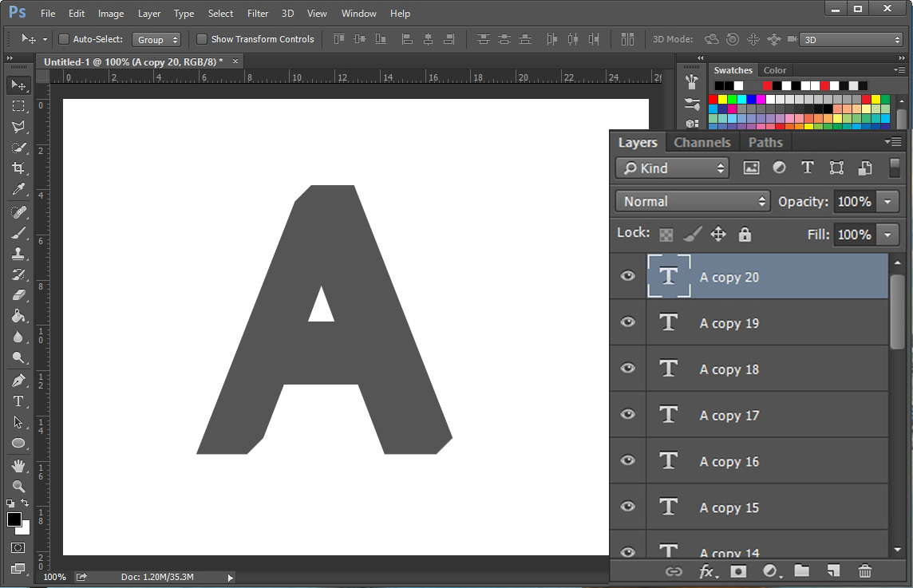This screenshot has height=588, width=913.
Task: Toggle layer filtering on/off switch
Action: coord(895,168)
